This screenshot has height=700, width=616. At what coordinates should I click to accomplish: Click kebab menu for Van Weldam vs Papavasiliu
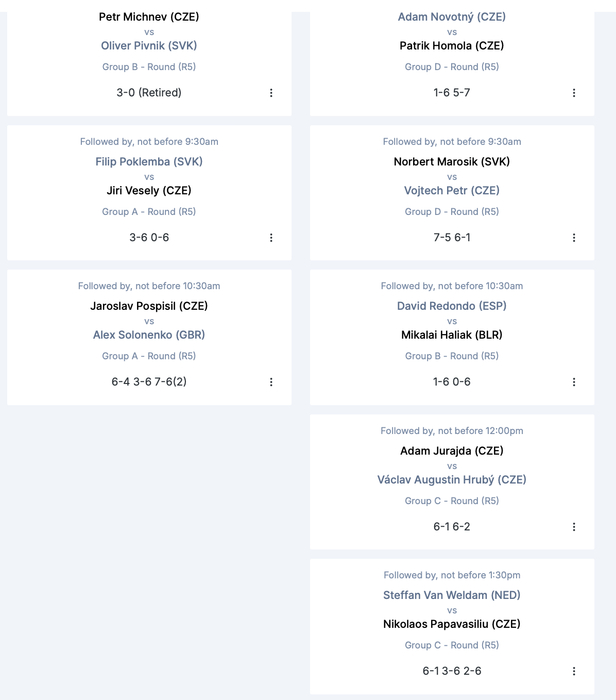click(574, 671)
